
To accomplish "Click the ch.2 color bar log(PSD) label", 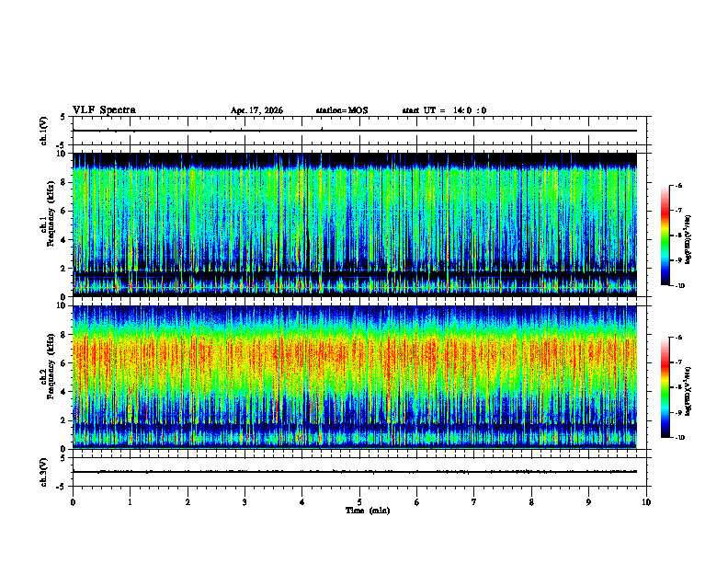I will click(x=688, y=391).
